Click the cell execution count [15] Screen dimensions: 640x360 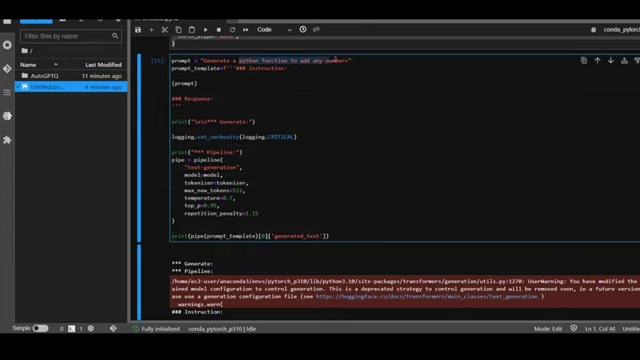pos(158,61)
